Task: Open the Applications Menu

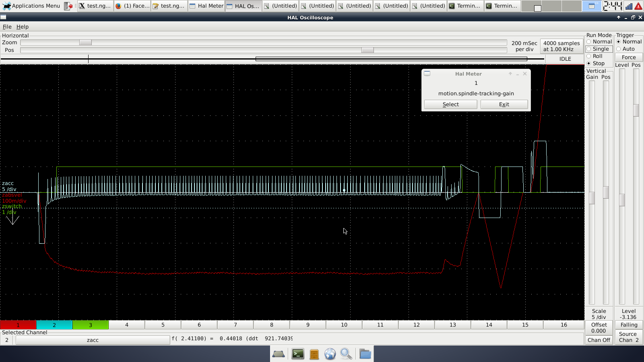Action: pyautogui.click(x=31, y=6)
